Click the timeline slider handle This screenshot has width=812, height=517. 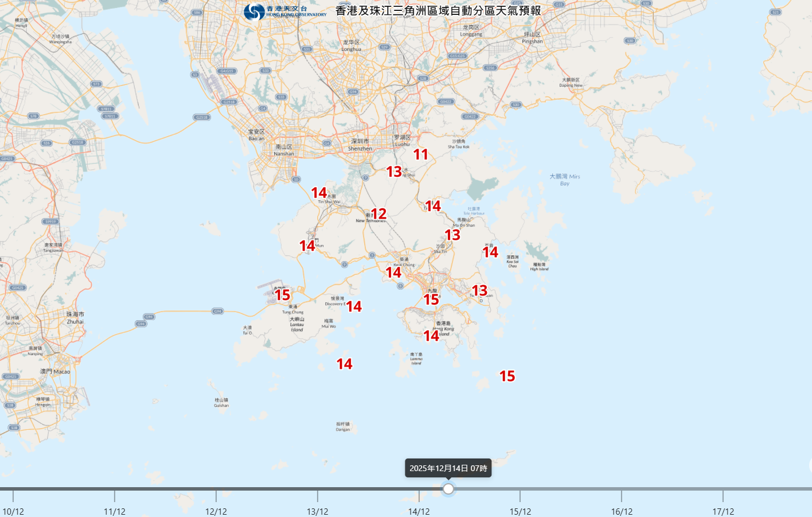pyautogui.click(x=448, y=489)
